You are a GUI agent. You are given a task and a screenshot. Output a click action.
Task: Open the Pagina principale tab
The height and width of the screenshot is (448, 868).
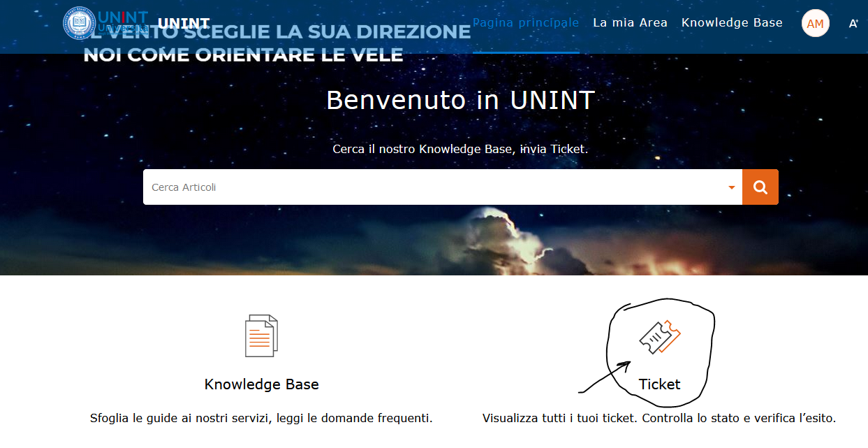tap(526, 22)
